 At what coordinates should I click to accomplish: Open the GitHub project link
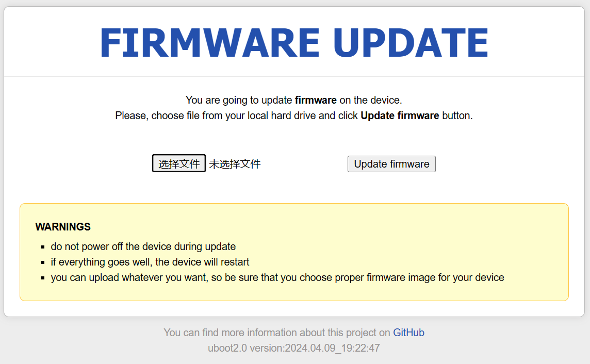[408, 333]
